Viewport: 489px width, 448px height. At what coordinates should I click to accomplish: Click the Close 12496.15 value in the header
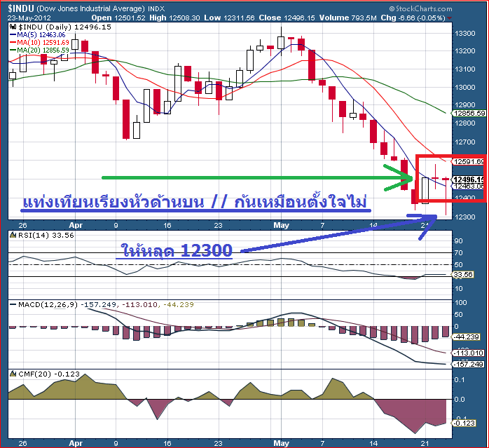[287, 18]
